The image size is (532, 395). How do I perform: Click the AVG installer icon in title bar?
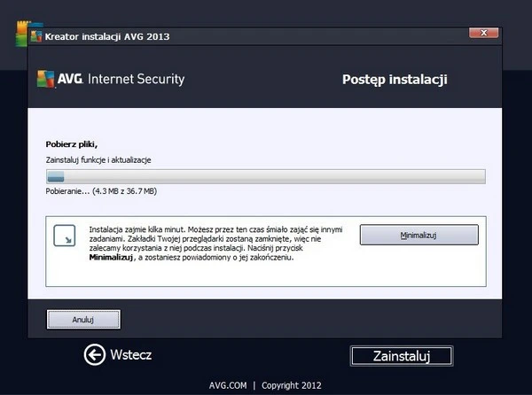[x=35, y=36]
